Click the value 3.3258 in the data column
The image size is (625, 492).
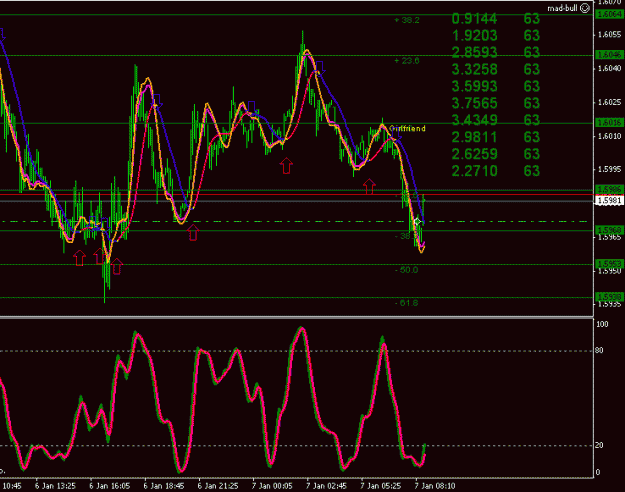pos(474,69)
